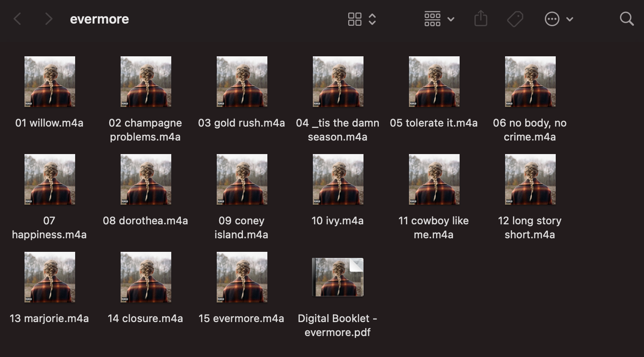Open the view mode switcher arrows

pos(372,19)
